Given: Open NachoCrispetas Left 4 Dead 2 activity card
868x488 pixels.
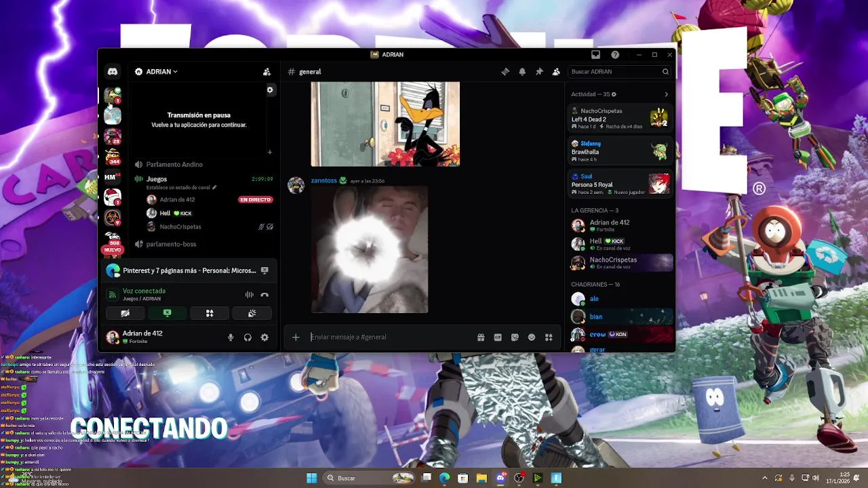Looking at the screenshot, I should click(x=620, y=119).
